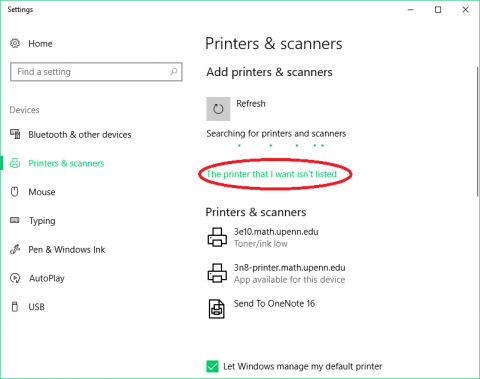Select Printers & scanners in sidebar
480x379 pixels.
pyautogui.click(x=66, y=163)
